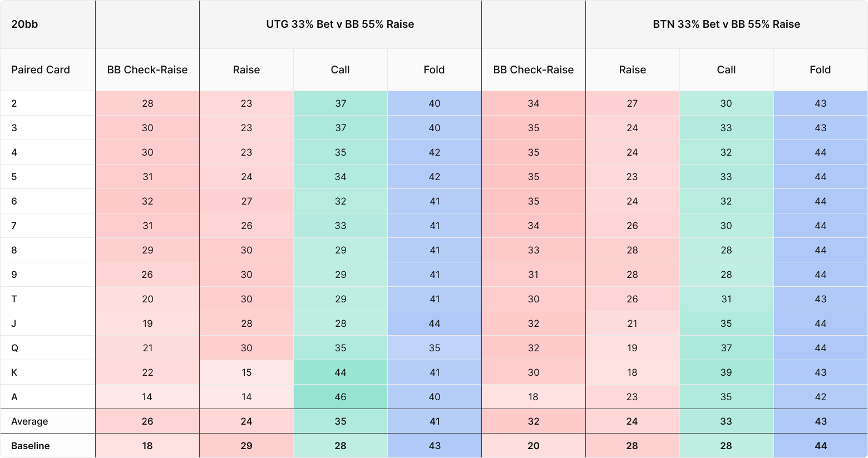Click the paired card A row label
This screenshot has width=868, height=458.
(x=14, y=397)
